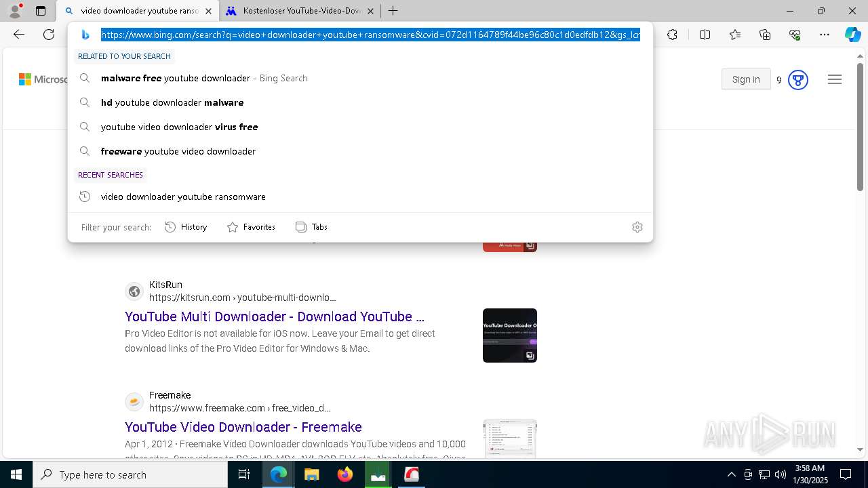The height and width of the screenshot is (488, 868).
Task: Choose suggestion youtube video downloader virus free
Action: (360, 127)
